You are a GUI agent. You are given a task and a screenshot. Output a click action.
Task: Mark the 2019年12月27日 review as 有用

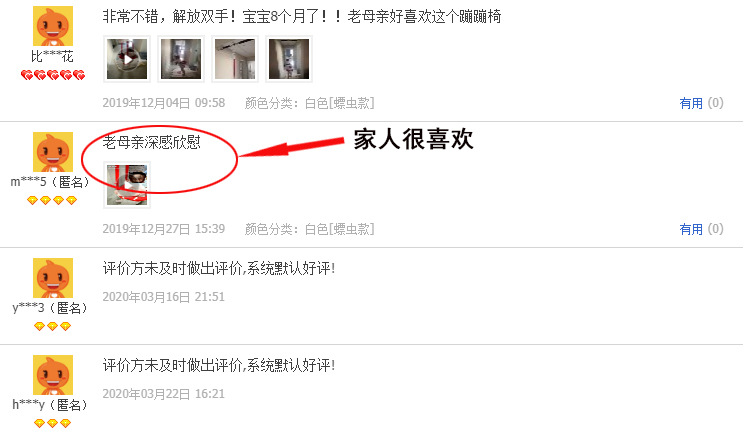click(x=691, y=229)
